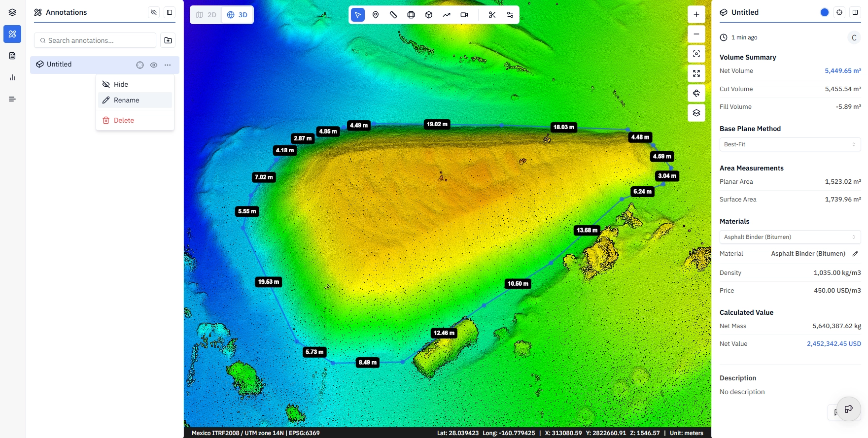The height and width of the screenshot is (438, 868).
Task: Select the distance measure ruler tool
Action: click(393, 15)
